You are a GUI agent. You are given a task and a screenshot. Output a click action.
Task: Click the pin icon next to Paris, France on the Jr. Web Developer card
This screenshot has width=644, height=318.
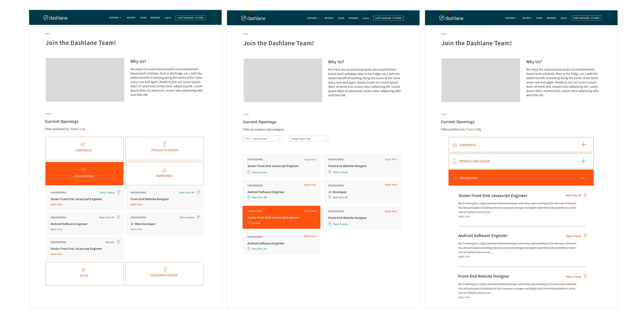coord(198,217)
